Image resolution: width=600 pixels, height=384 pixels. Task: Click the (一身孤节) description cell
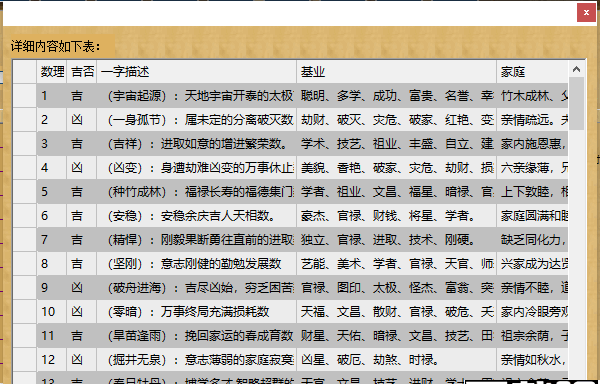[x=197, y=120]
